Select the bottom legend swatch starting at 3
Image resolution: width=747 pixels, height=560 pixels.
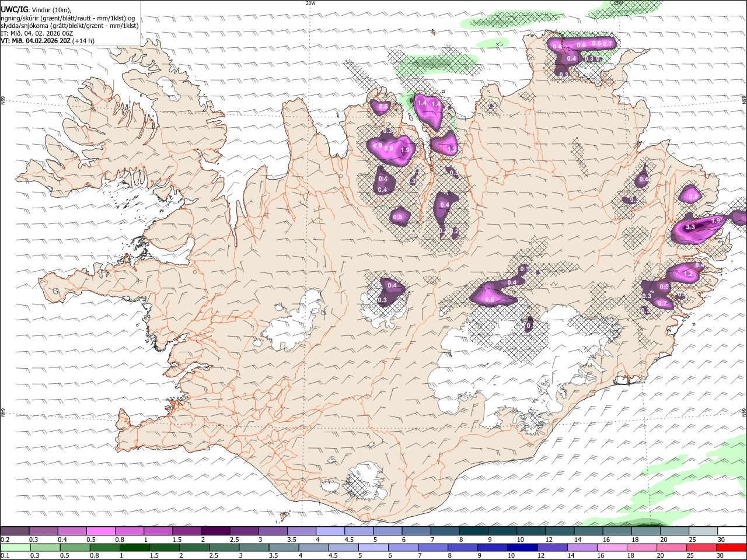point(254,547)
